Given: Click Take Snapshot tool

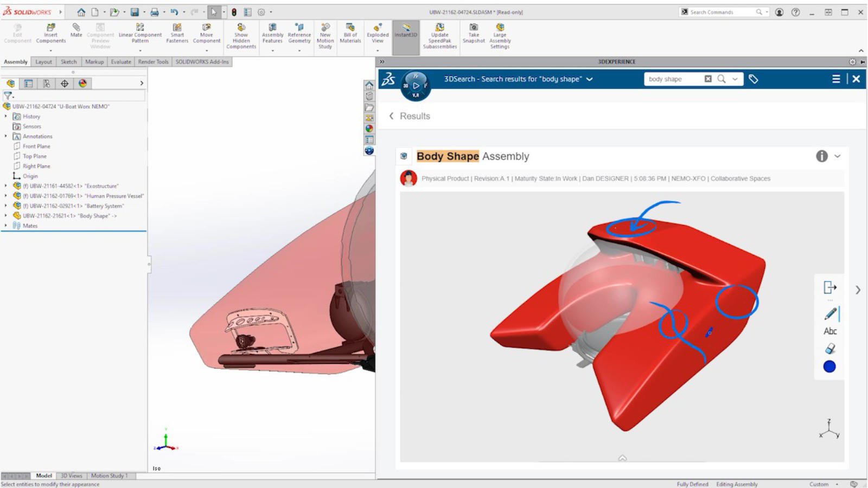Looking at the screenshot, I should pos(474,34).
